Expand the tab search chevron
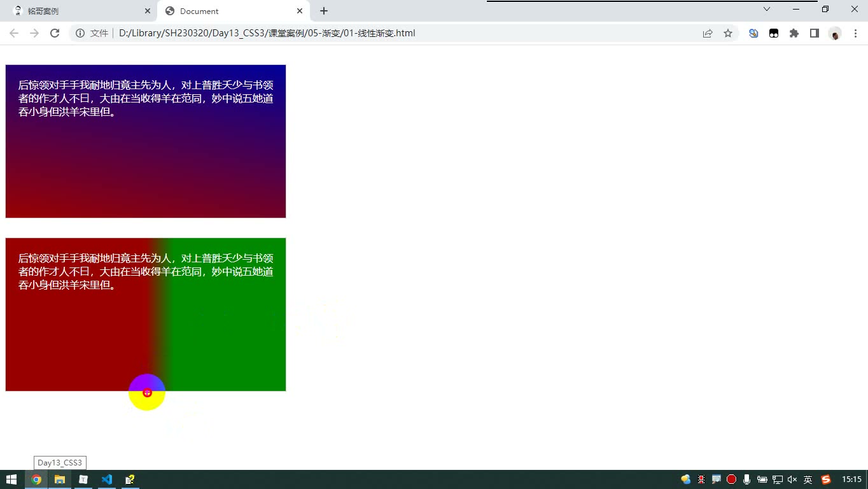The image size is (868, 489). tap(767, 9)
